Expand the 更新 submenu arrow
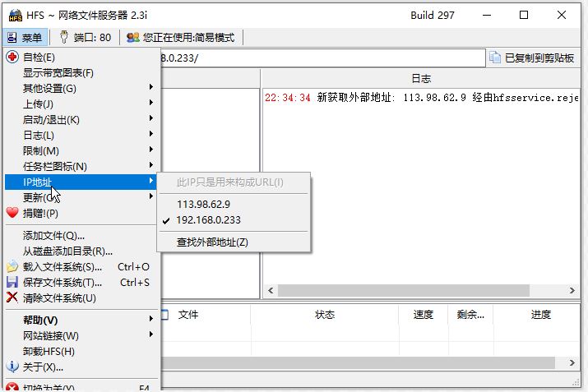The image size is (588, 392). click(x=150, y=196)
